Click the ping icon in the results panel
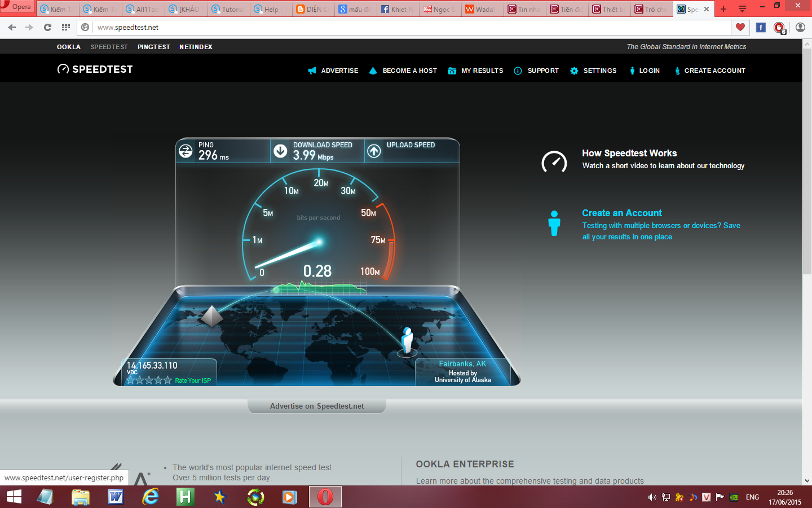This screenshot has width=812, height=508. [x=186, y=151]
